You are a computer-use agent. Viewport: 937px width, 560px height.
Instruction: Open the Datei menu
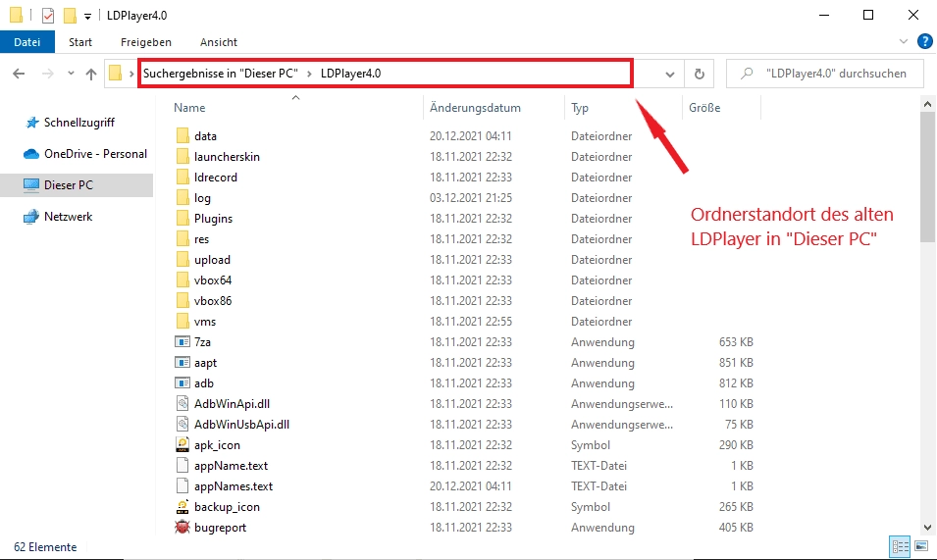[26, 42]
